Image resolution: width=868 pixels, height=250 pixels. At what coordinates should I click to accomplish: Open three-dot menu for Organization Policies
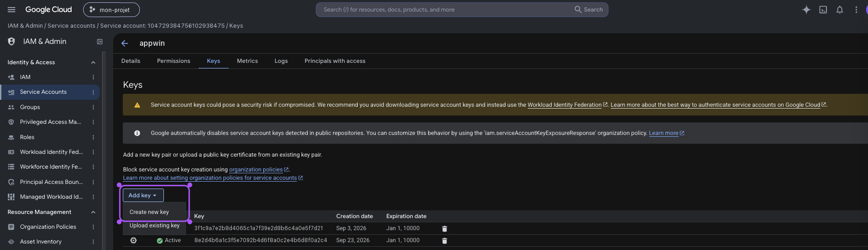tap(93, 227)
